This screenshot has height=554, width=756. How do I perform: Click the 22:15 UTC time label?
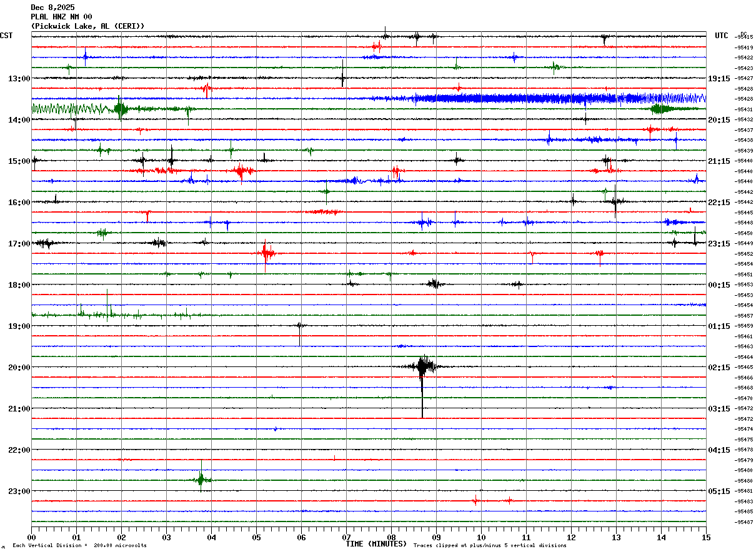[x=719, y=202]
